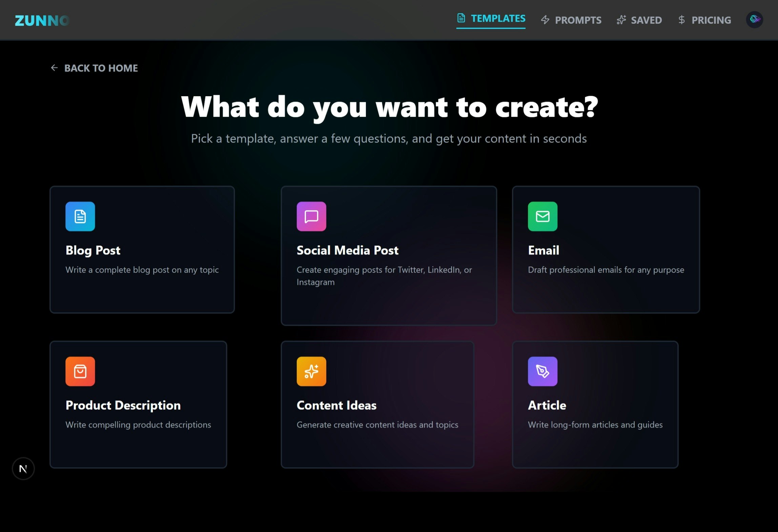Click the Back to Home link
Image resolution: width=778 pixels, height=532 pixels.
(101, 68)
